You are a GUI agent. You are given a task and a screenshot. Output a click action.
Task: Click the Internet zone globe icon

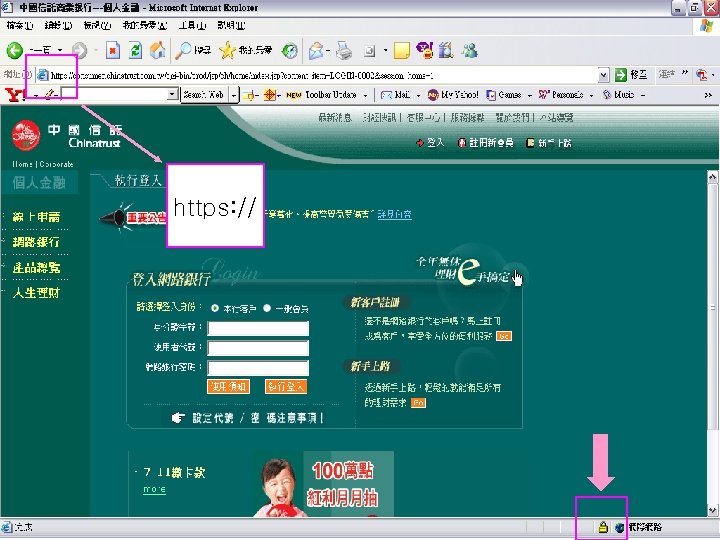(619, 527)
